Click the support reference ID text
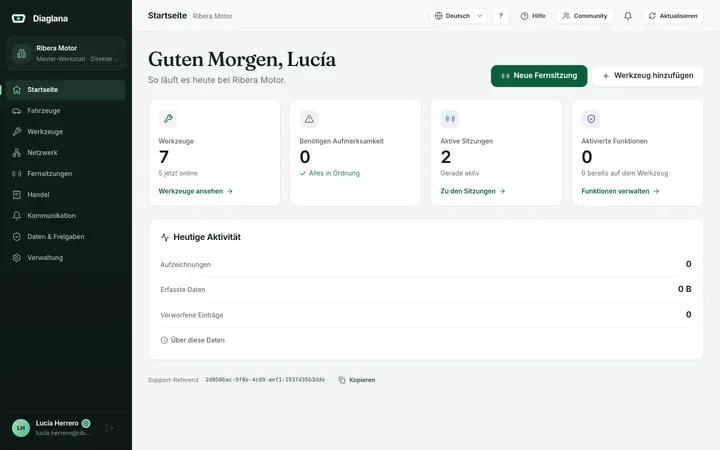Viewport: 720px width, 450px height. pyautogui.click(x=265, y=380)
